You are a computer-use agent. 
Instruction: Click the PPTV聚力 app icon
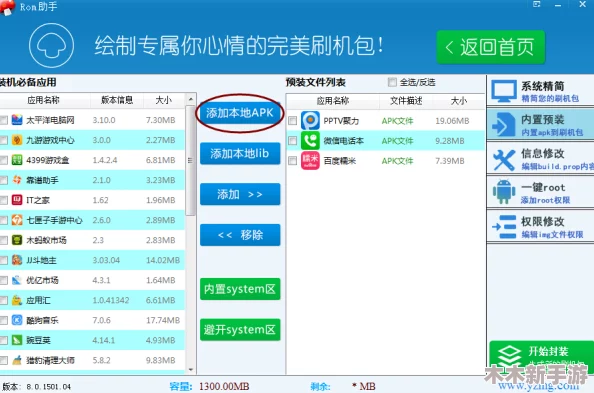tap(310, 121)
